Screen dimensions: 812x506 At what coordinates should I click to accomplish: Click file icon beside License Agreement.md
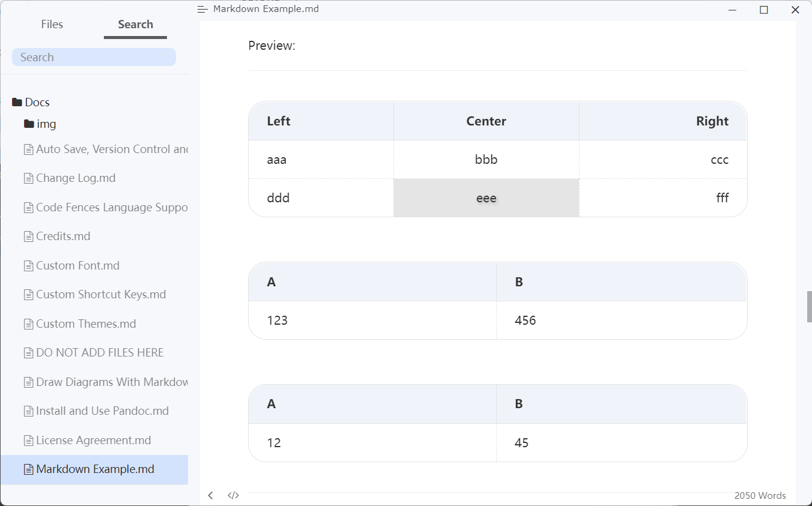28,440
